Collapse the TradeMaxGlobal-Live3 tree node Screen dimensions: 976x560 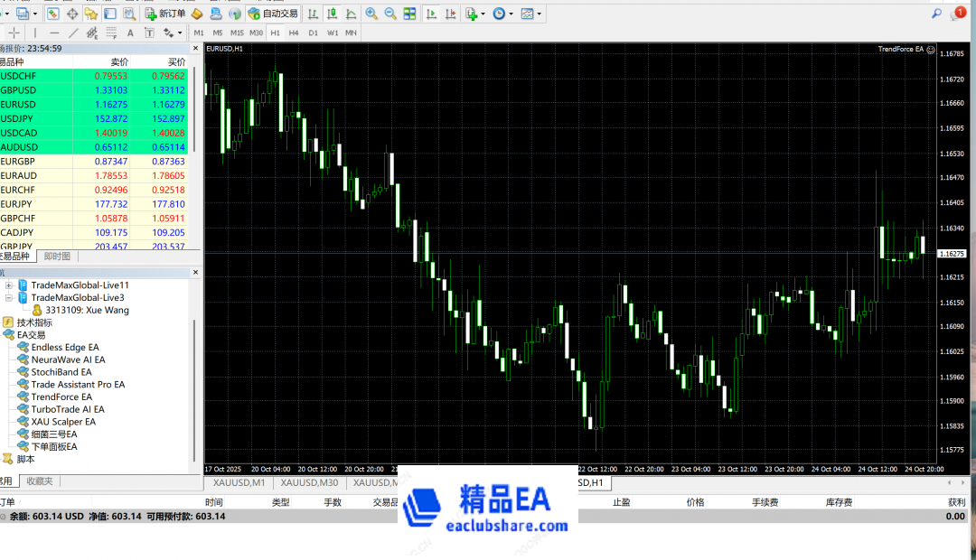click(9, 297)
